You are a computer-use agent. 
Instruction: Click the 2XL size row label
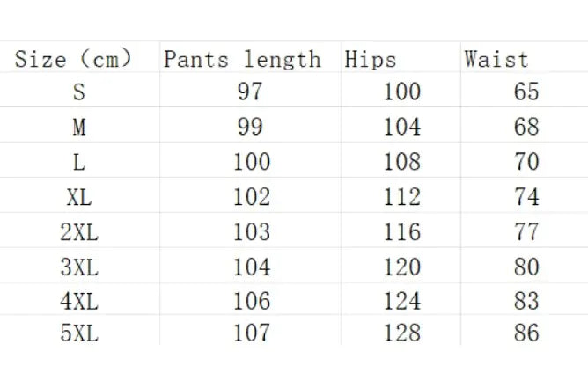pyautogui.click(x=79, y=231)
